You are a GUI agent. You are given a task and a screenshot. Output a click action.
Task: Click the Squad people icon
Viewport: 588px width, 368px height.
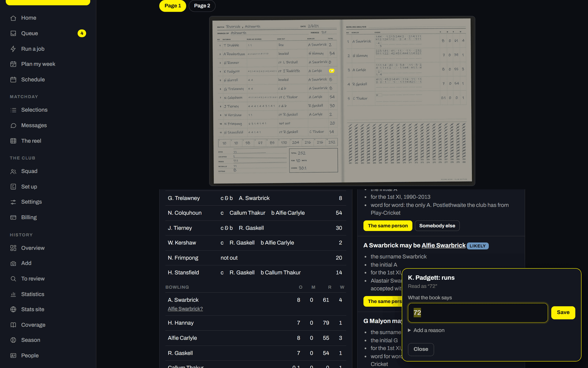(13, 171)
